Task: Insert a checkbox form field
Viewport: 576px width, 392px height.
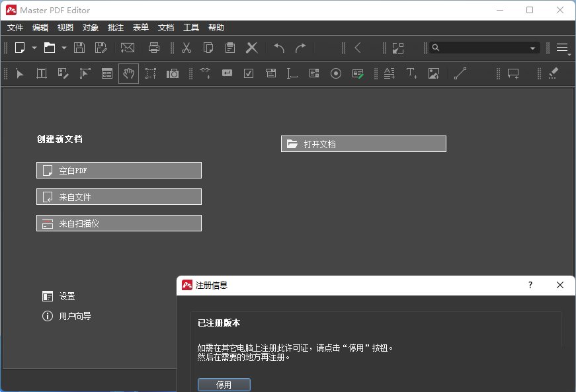Action: coord(248,73)
